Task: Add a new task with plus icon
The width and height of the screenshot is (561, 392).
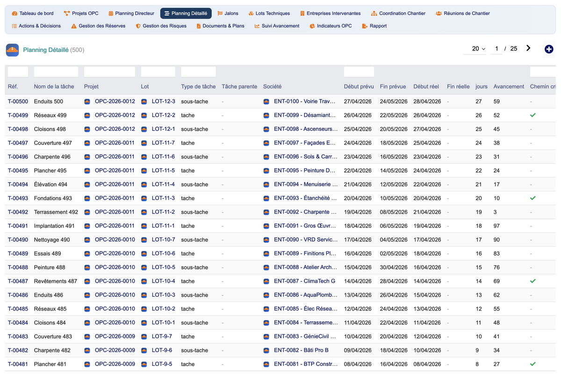Action: [549, 49]
